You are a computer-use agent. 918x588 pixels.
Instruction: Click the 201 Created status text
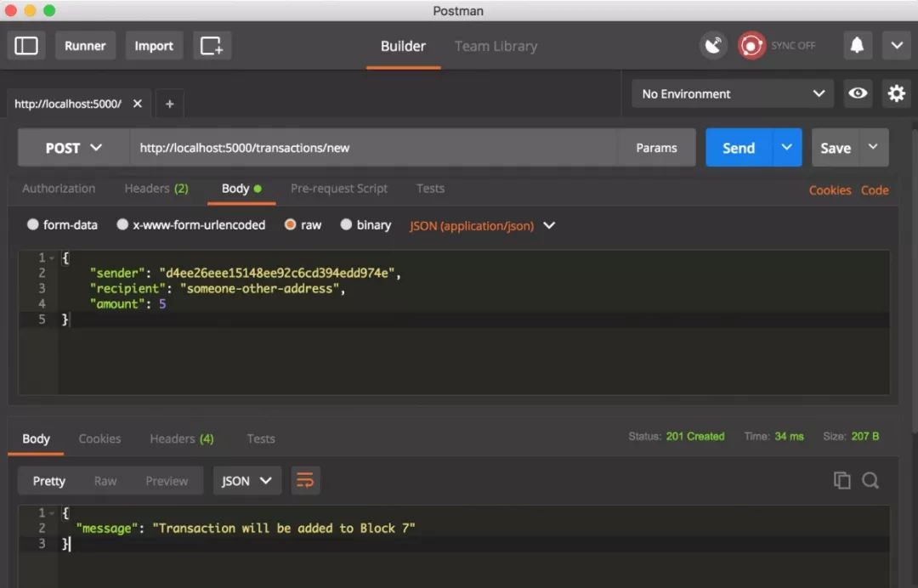[x=695, y=437]
